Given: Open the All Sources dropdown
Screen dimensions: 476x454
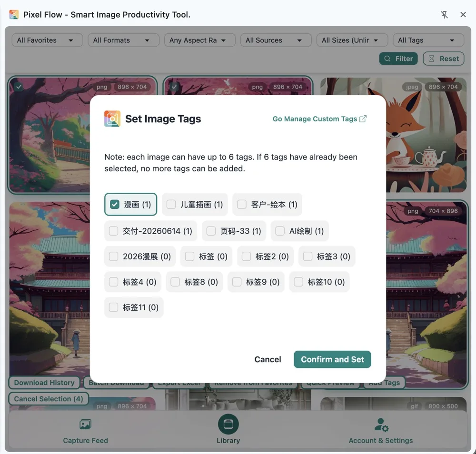Looking at the screenshot, I should 276,40.
